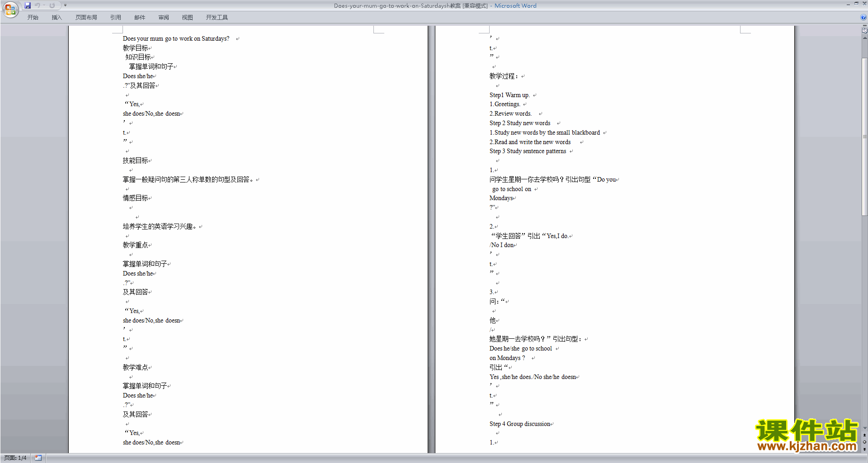Click the heading 教学目标 on page one
This screenshot has height=463, width=868.
pos(136,48)
